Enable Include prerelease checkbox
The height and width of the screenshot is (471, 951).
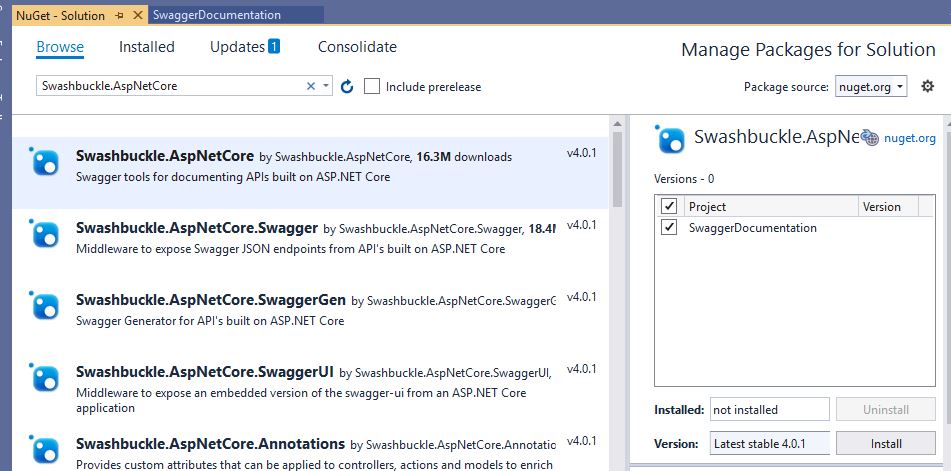pyautogui.click(x=372, y=86)
